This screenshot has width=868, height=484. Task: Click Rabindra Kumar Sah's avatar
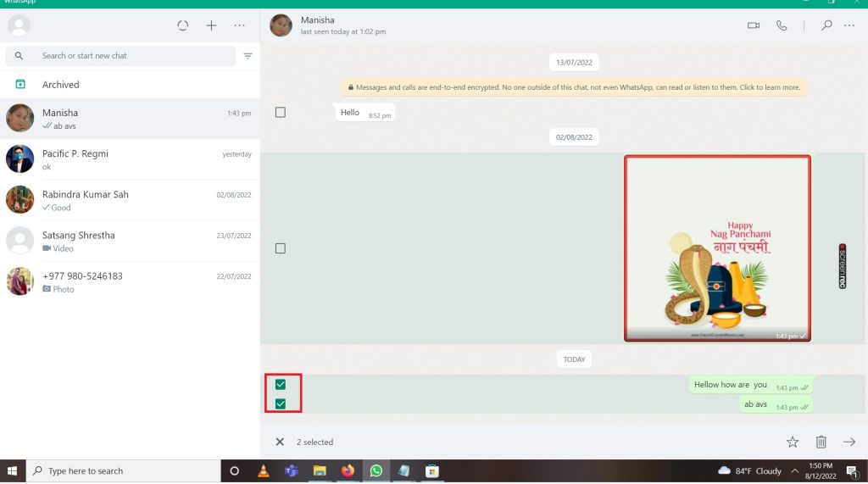click(x=20, y=200)
